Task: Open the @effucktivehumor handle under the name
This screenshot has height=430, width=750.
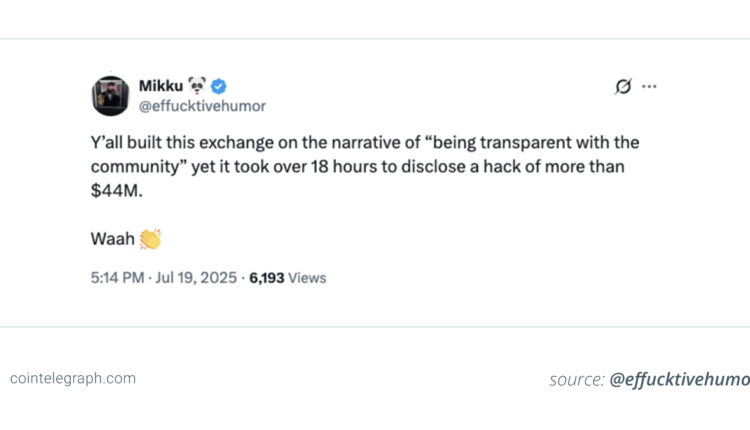Action: pos(202,105)
